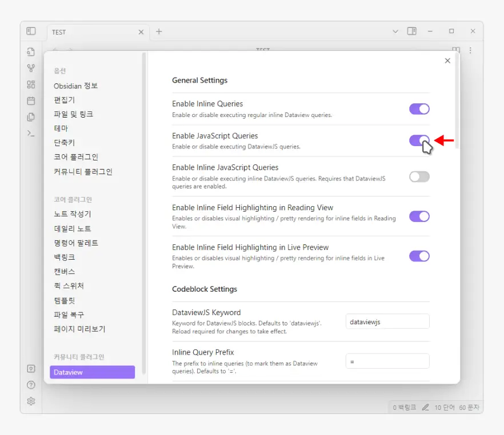Open the command palette terminal icon
Viewport: 504px width, 435px height.
pyautogui.click(x=31, y=132)
